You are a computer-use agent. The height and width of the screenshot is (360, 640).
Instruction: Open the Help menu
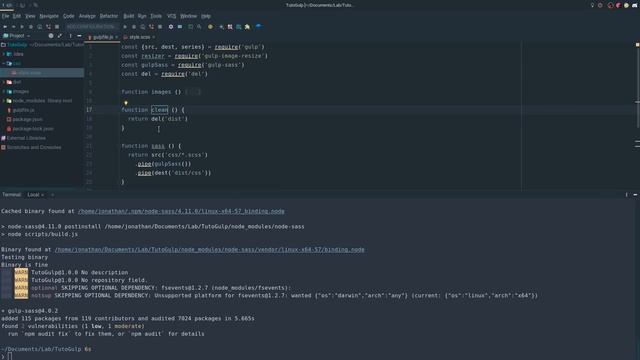pos(206,16)
